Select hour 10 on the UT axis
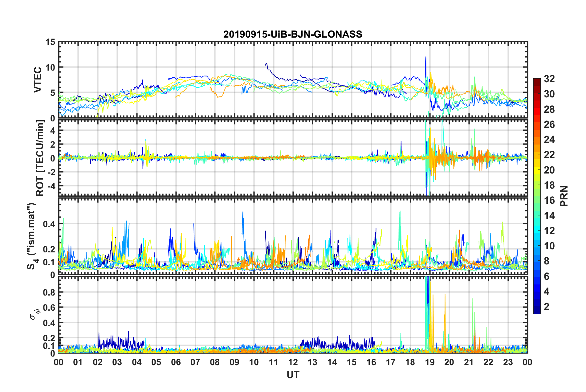586x392 pixels. click(x=254, y=362)
